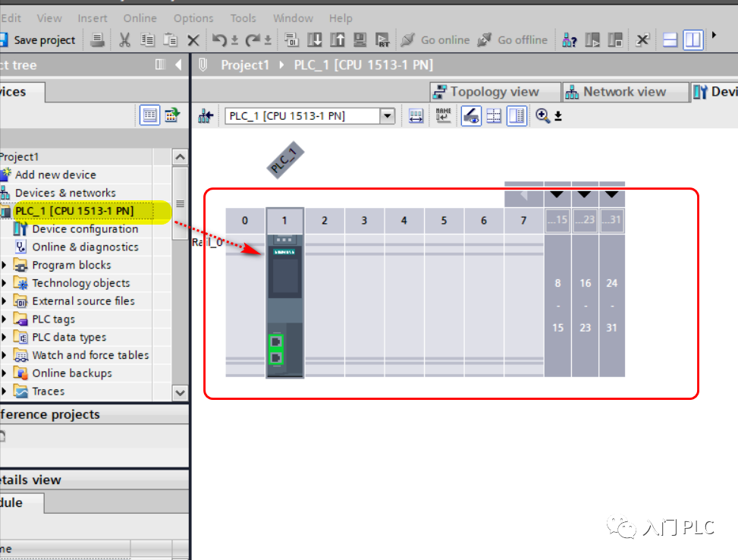Image resolution: width=738 pixels, height=560 pixels.
Task: Toggle the show page breaks icon
Action: pyautogui.click(x=494, y=116)
